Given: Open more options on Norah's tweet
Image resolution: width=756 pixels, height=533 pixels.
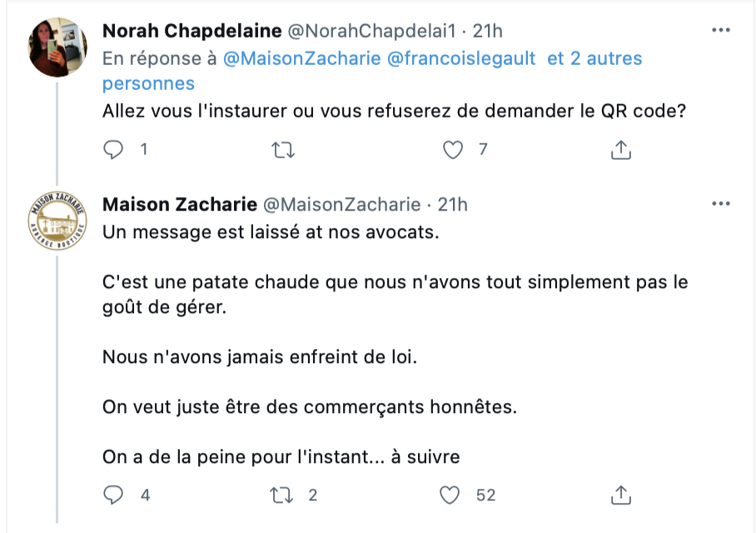Looking at the screenshot, I should (x=720, y=31).
